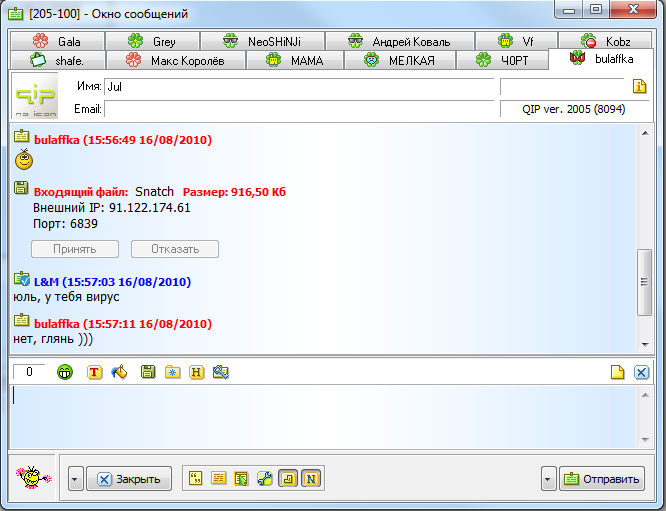This screenshot has width=666, height=511.
Task: Click the text 'юль, у тебя вирус'
Action: pos(66,296)
